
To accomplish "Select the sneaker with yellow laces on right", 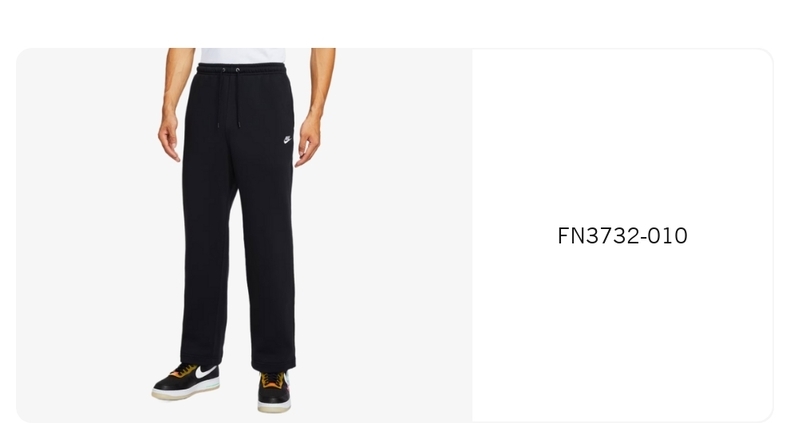I will pyautogui.click(x=274, y=391).
